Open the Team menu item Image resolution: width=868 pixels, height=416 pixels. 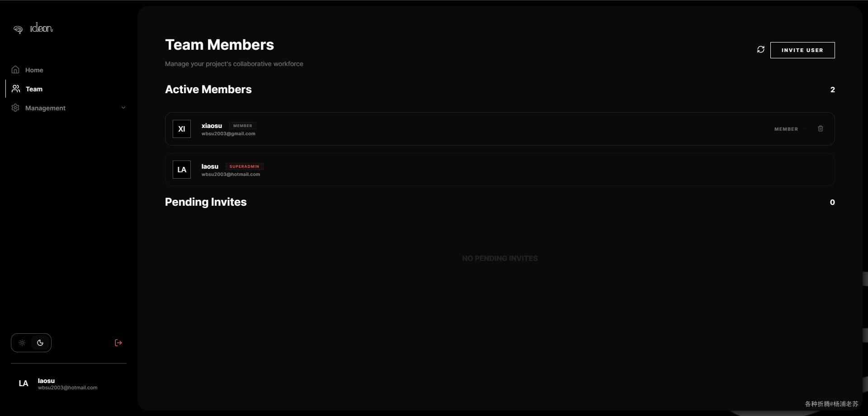(x=34, y=89)
